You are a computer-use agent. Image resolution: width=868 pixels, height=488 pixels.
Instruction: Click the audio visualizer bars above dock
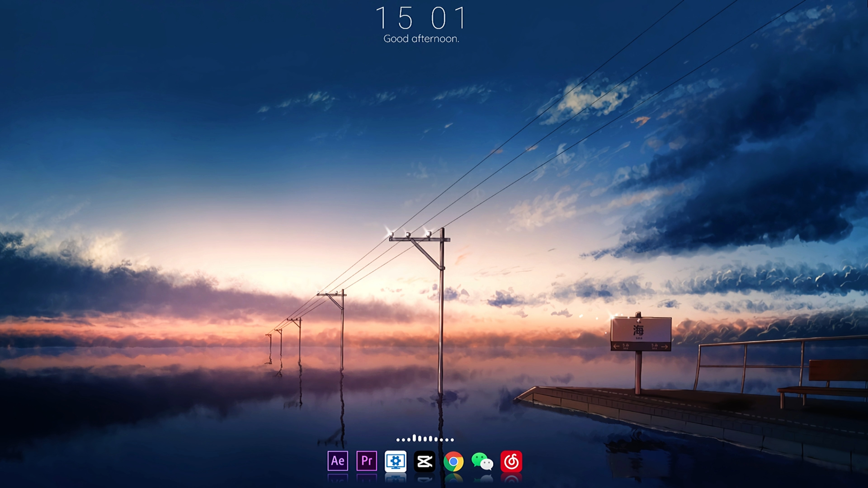pos(425,439)
